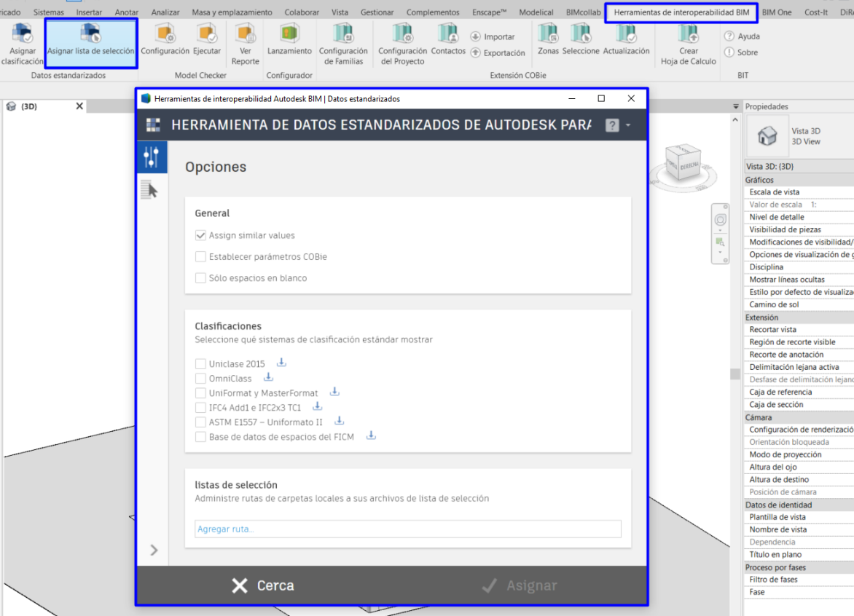The image size is (854, 616).
Task: Click the dialog question mark help icon
Action: (x=612, y=125)
